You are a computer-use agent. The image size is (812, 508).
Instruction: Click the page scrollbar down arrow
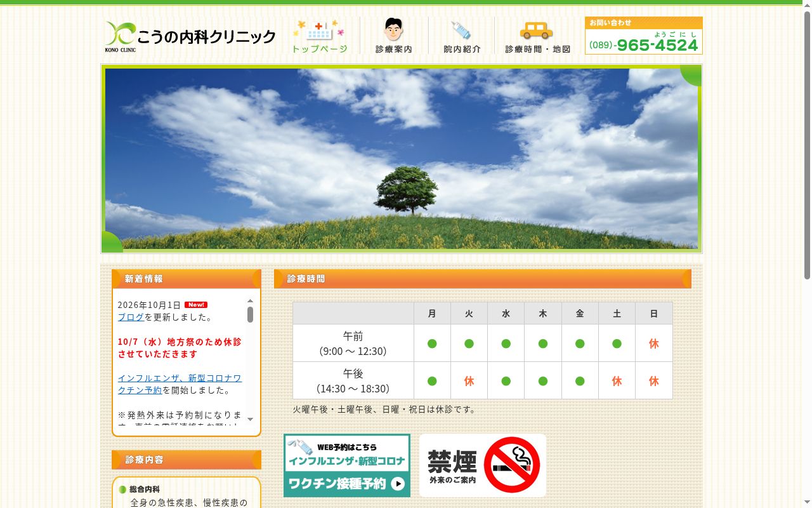(x=807, y=503)
